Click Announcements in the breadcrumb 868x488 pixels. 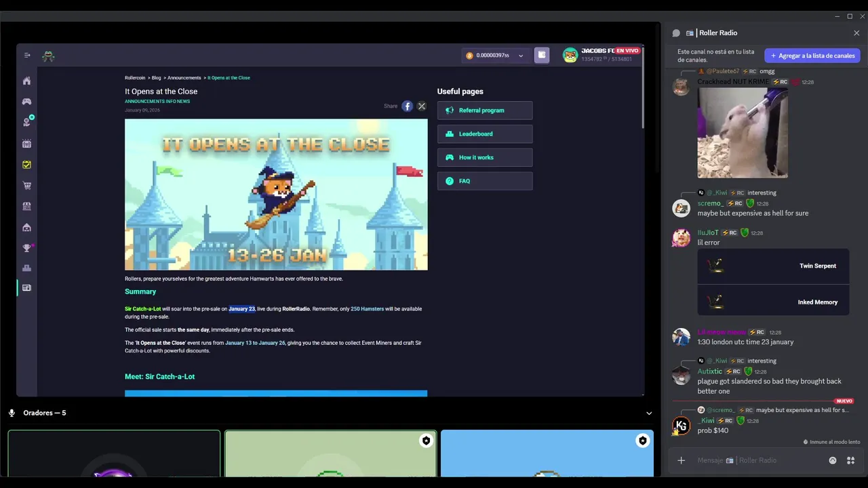click(184, 78)
